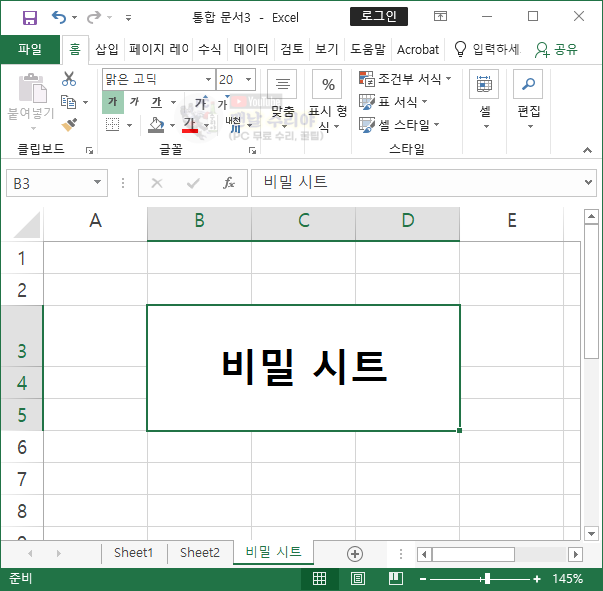Click the 공유 share button
This screenshot has height=591, width=603.
click(x=556, y=49)
